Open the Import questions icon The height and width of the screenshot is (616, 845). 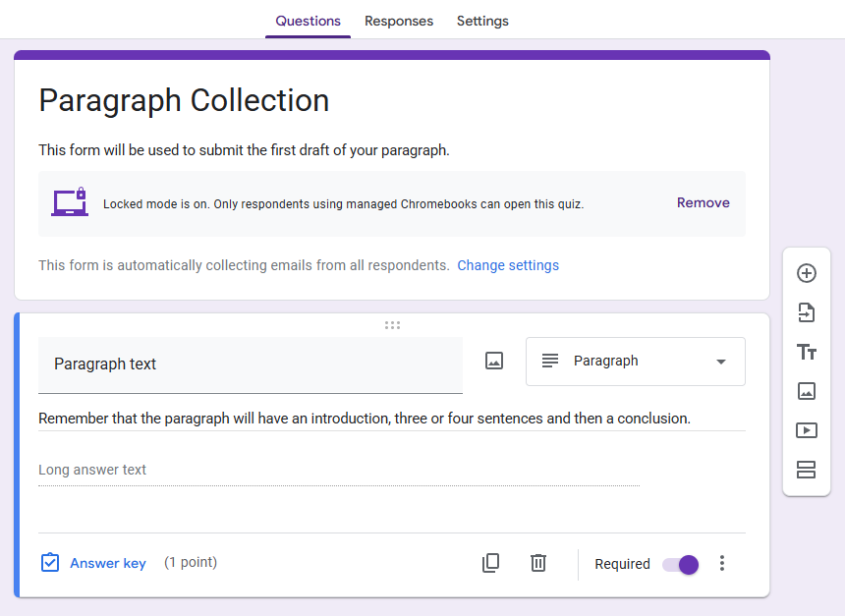(x=807, y=312)
